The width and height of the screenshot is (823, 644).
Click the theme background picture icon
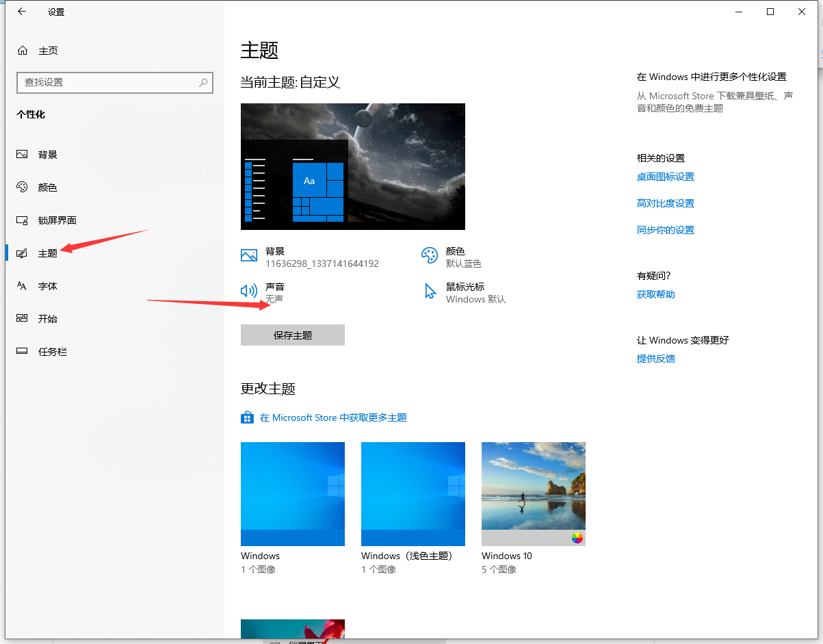tap(249, 256)
